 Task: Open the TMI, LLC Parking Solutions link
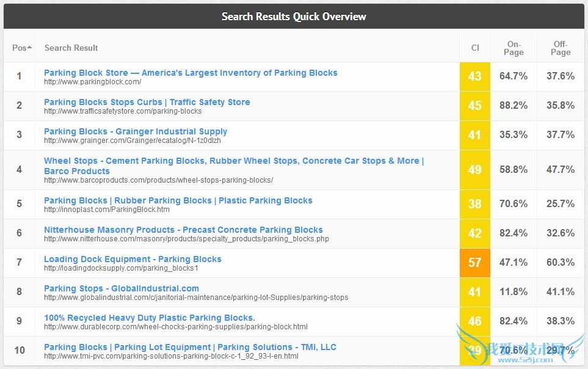tap(190, 347)
